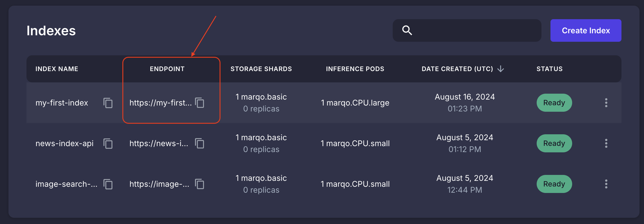This screenshot has height=224, width=644.
Task: Sort by the Index Name column header
Action: [57, 69]
